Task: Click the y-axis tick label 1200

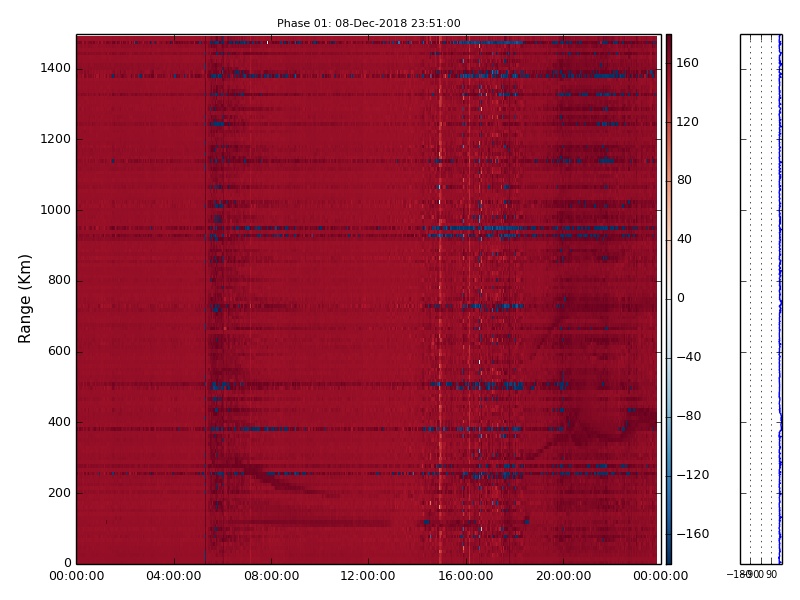Action: click(x=56, y=139)
